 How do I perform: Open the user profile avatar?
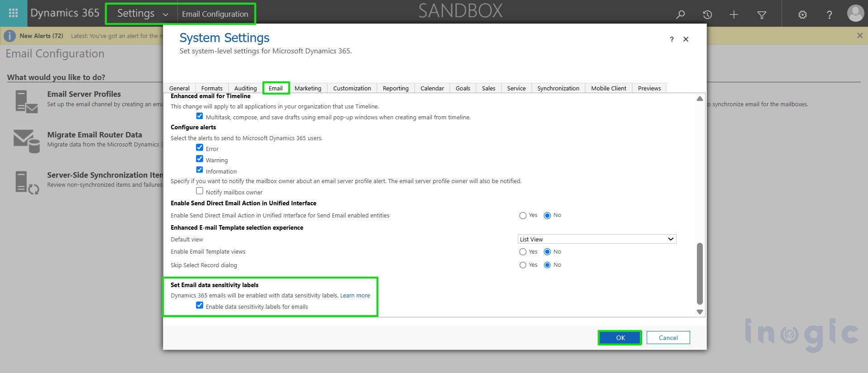[855, 13]
